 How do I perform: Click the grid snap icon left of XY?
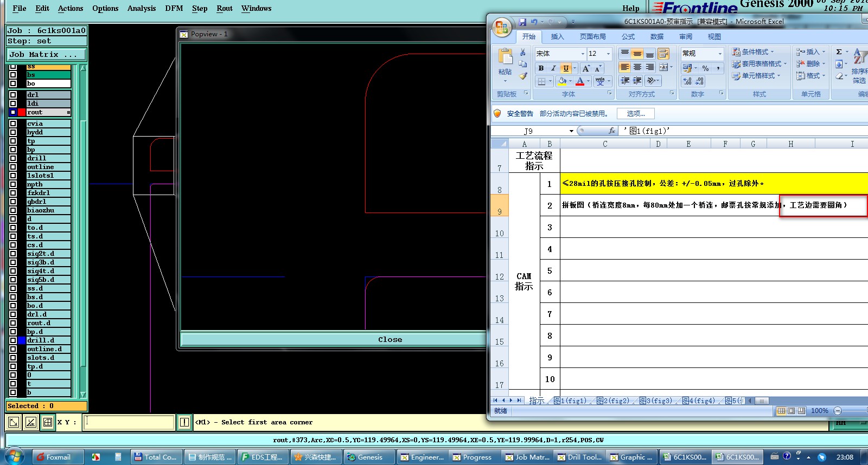(48, 422)
